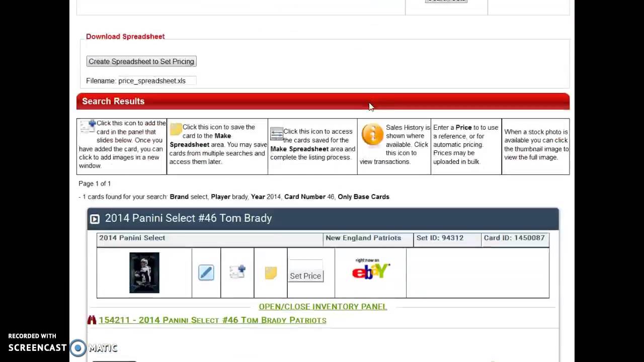Open the 154211 Tom Brady Patriots listing link
This screenshot has height=362, width=644.
coord(212,320)
